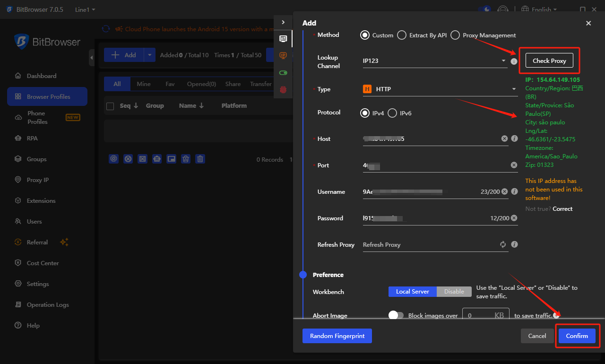Image resolution: width=605 pixels, height=364 pixels.
Task: Open the Lookup Channel IP123 dropdown
Action: pyautogui.click(x=434, y=61)
